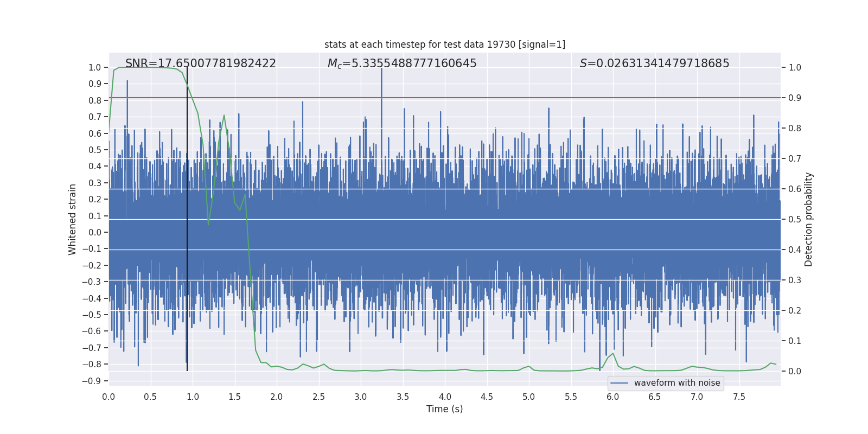Click the x-axis tick label 7.5
Viewport: 868px width, 434px height.
click(x=739, y=397)
